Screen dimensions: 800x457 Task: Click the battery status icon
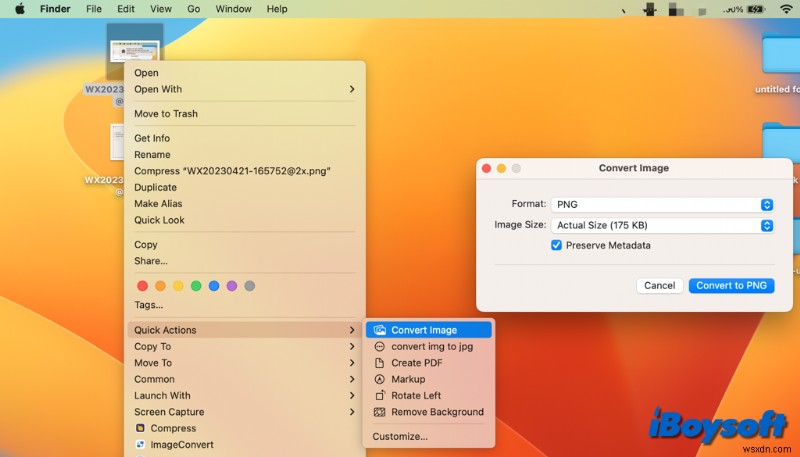click(x=756, y=9)
